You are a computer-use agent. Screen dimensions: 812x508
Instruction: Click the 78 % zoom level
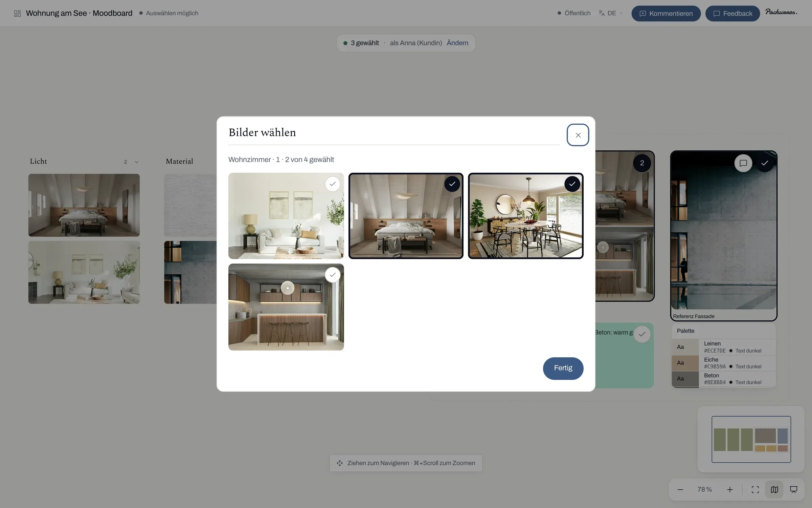pos(705,489)
